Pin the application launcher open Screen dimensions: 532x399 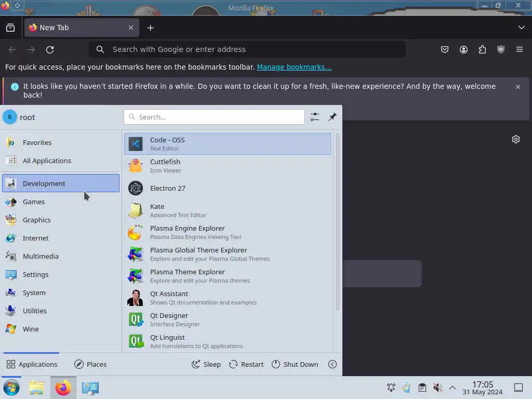coord(332,117)
